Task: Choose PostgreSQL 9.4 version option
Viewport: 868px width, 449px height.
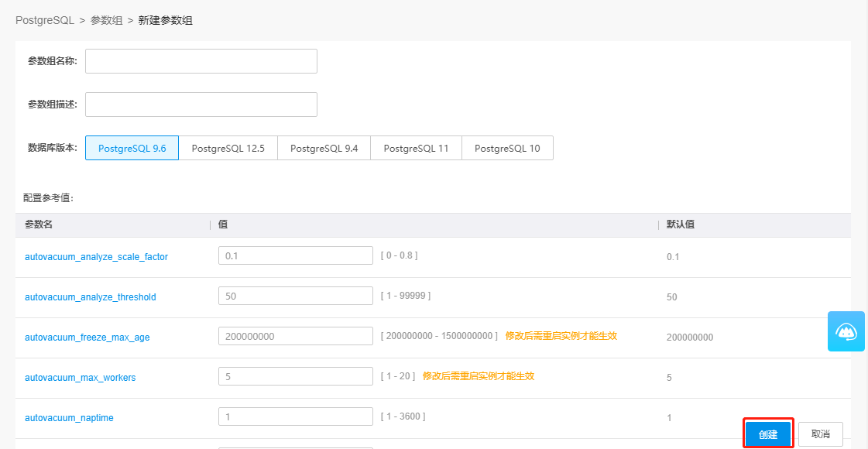Action: (324, 148)
